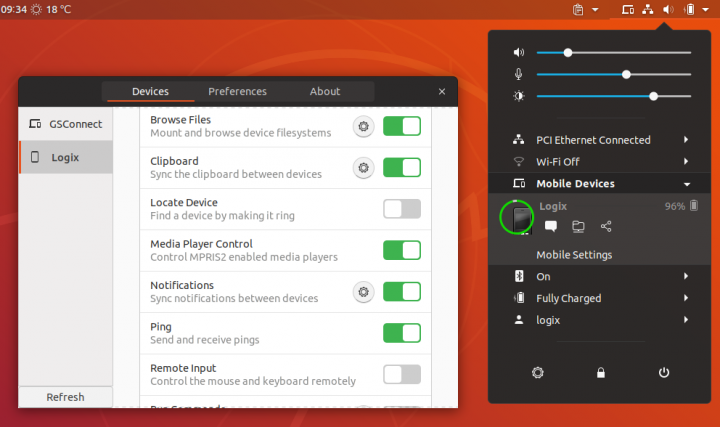Disable the Ping toggle switch
The width and height of the screenshot is (720, 427).
pyautogui.click(x=401, y=333)
